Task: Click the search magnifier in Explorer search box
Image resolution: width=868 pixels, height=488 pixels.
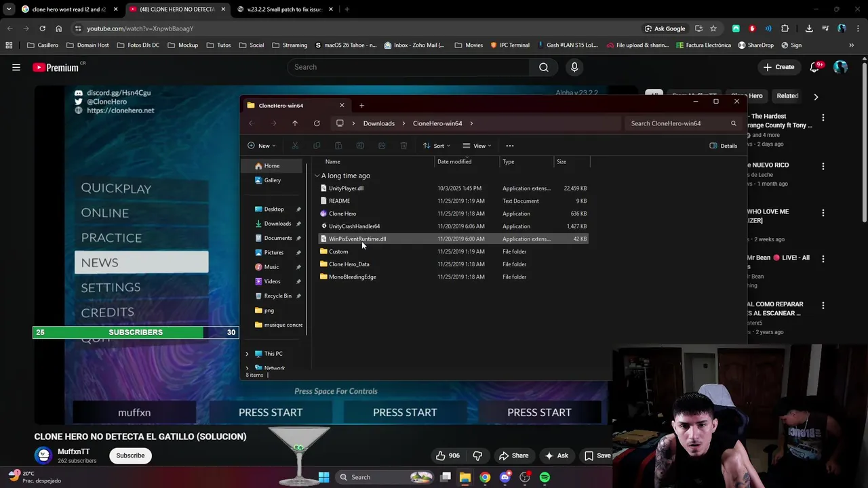Action: click(x=733, y=123)
